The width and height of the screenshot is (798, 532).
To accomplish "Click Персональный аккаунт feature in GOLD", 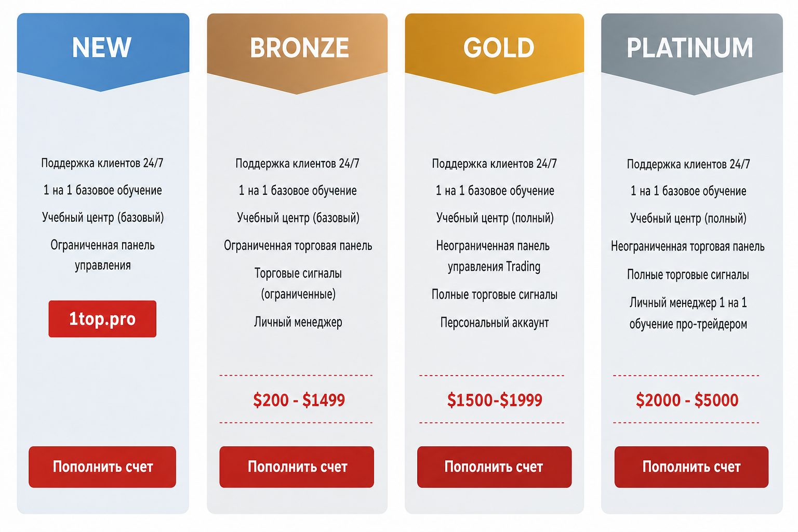I will point(495,323).
